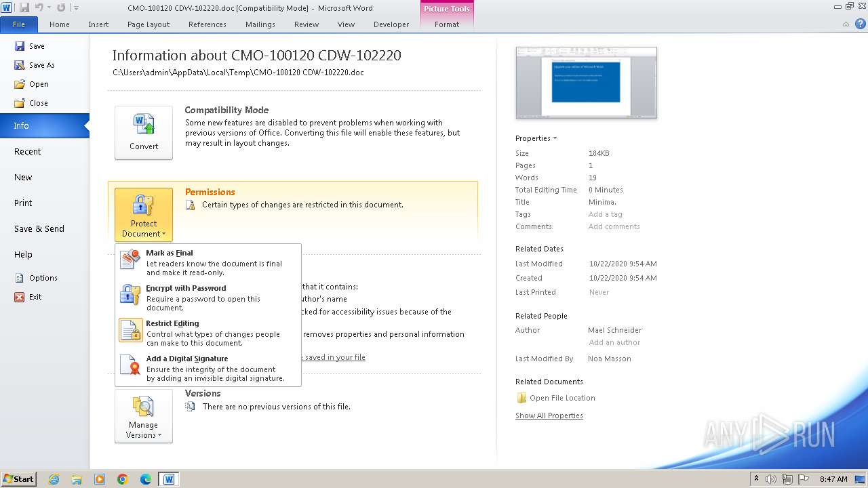
Task: Select Restrict Editing option
Action: click(x=209, y=333)
